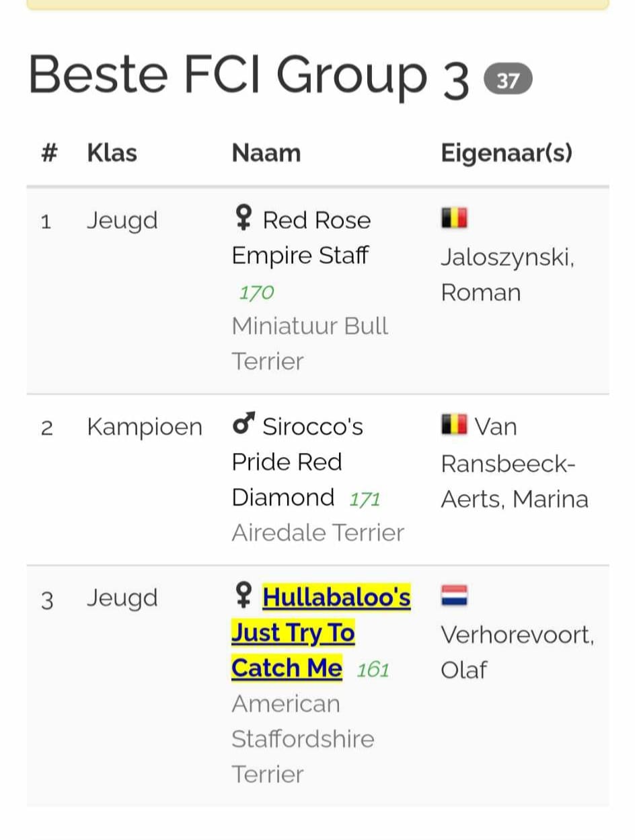The height and width of the screenshot is (840, 635).
Task: Click the Beste FCI Group 3 heading
Action: (249, 75)
